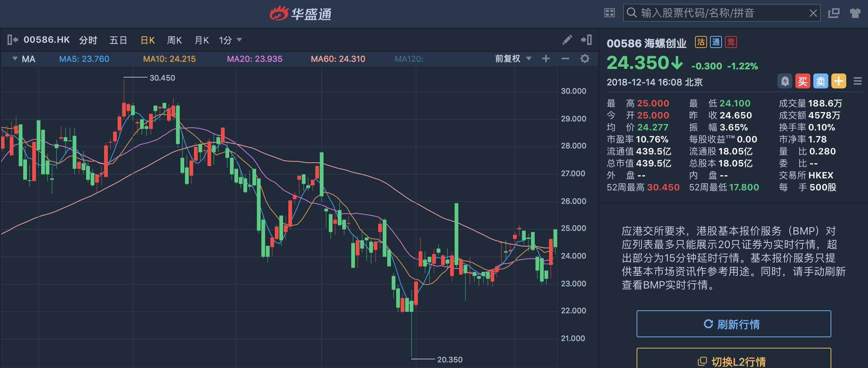Expand the 1分 minute interval dropdown
The image size is (868, 368).
[x=230, y=40]
